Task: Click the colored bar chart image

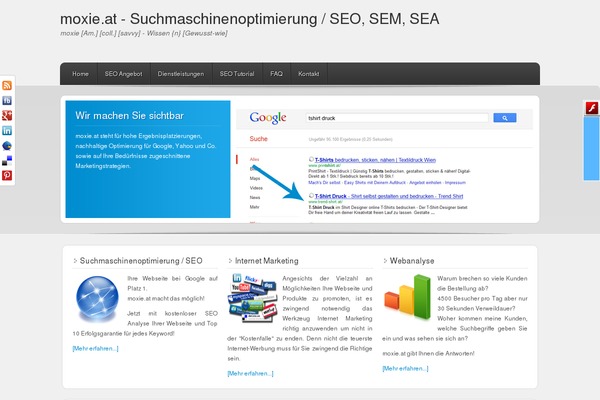Action: (x=408, y=297)
